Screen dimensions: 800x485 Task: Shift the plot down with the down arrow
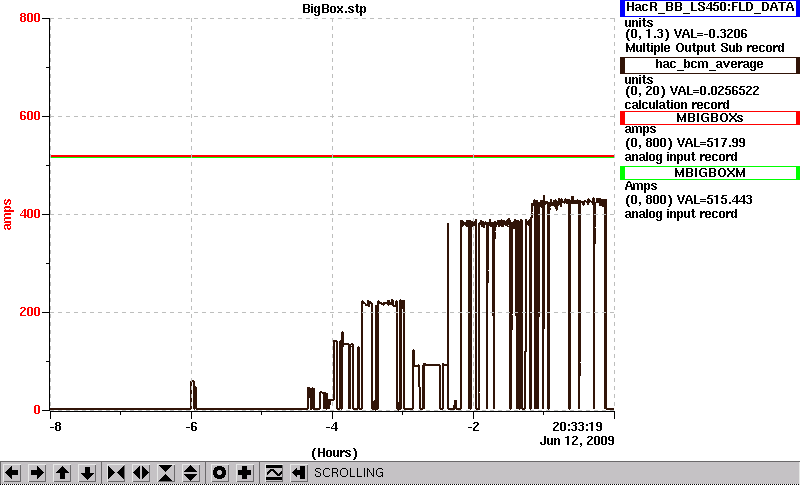point(88,473)
